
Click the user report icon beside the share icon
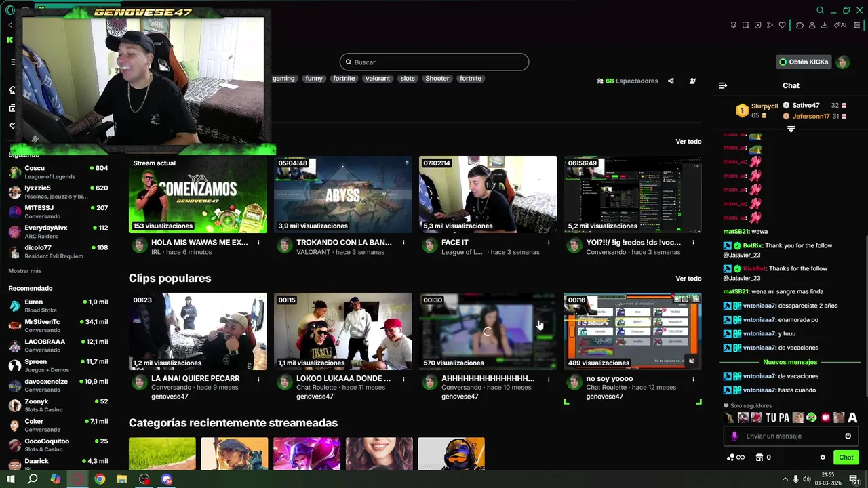[692, 81]
